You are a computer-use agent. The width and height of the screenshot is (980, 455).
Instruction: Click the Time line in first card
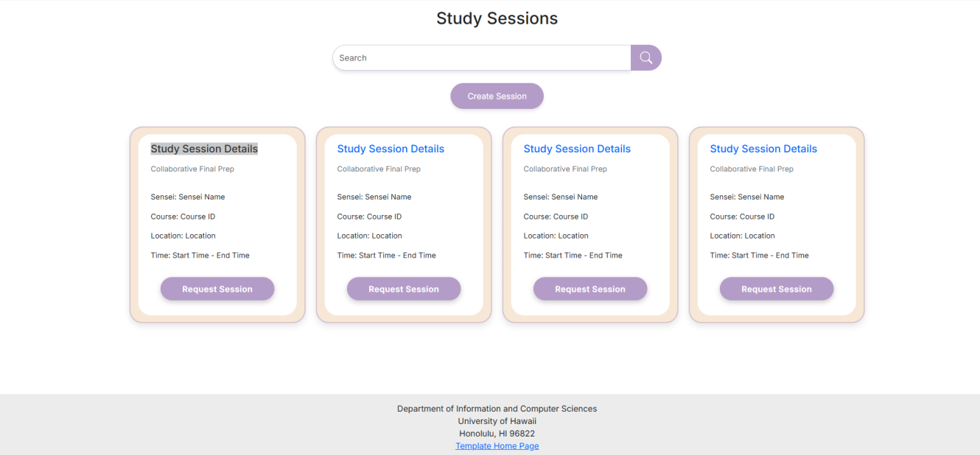click(200, 255)
